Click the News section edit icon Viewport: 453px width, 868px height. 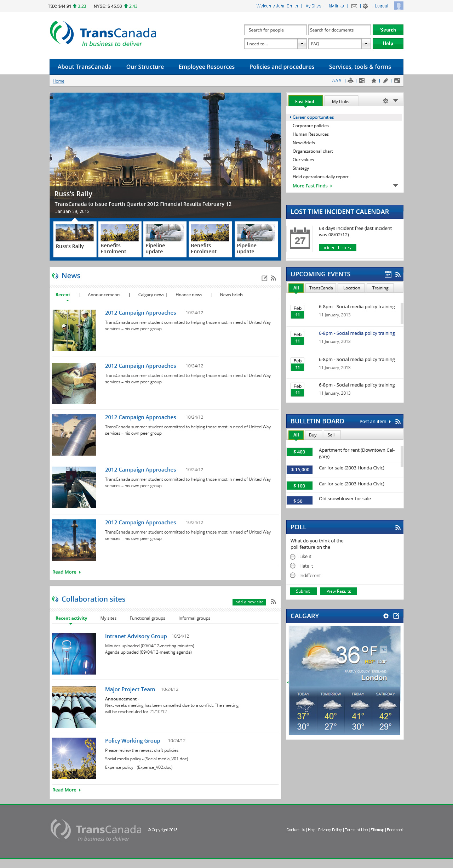264,278
